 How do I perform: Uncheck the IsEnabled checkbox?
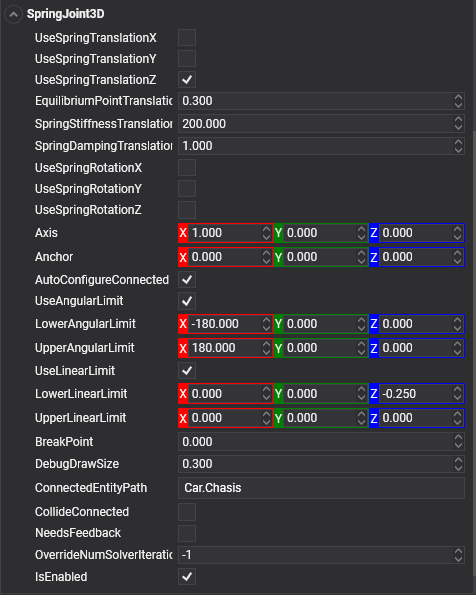click(187, 577)
